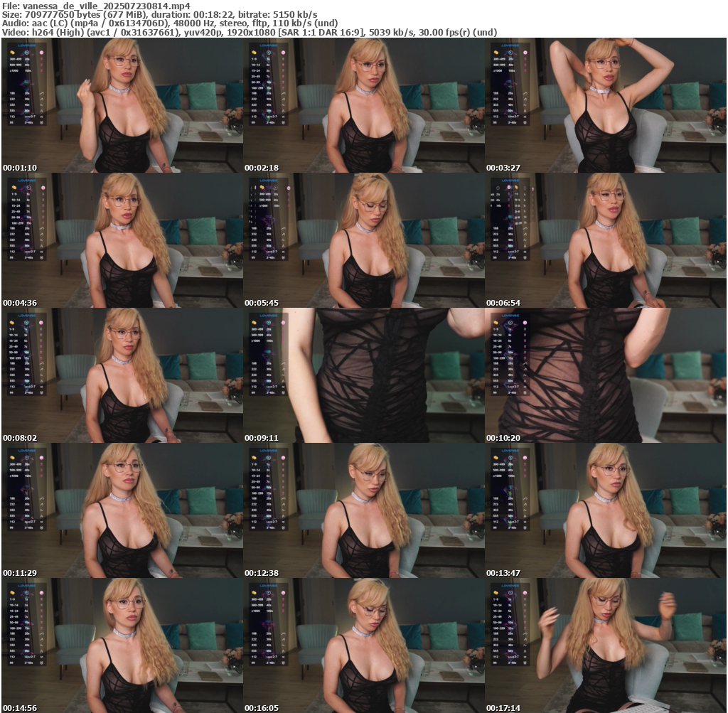Click the preview labeled 00:06:54

pyautogui.click(x=605, y=240)
